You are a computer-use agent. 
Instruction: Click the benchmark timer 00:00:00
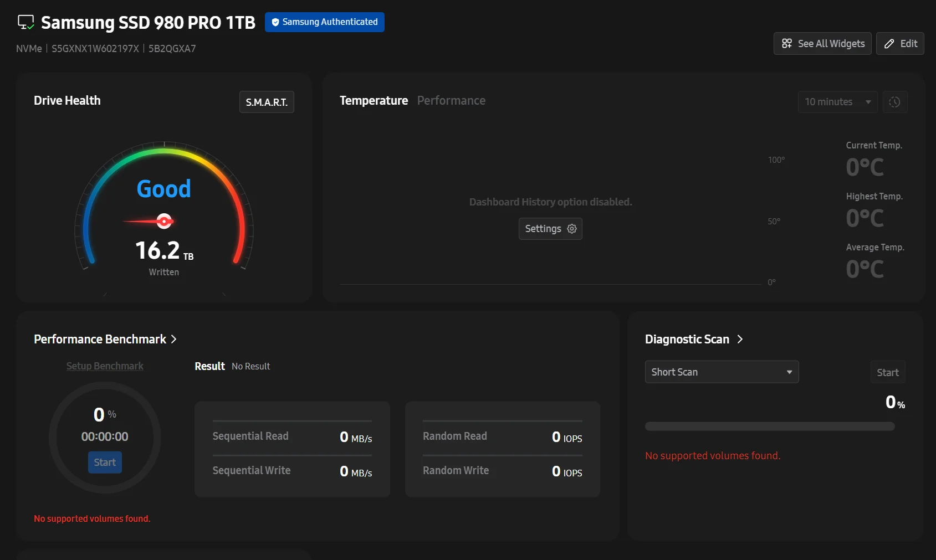tap(105, 437)
